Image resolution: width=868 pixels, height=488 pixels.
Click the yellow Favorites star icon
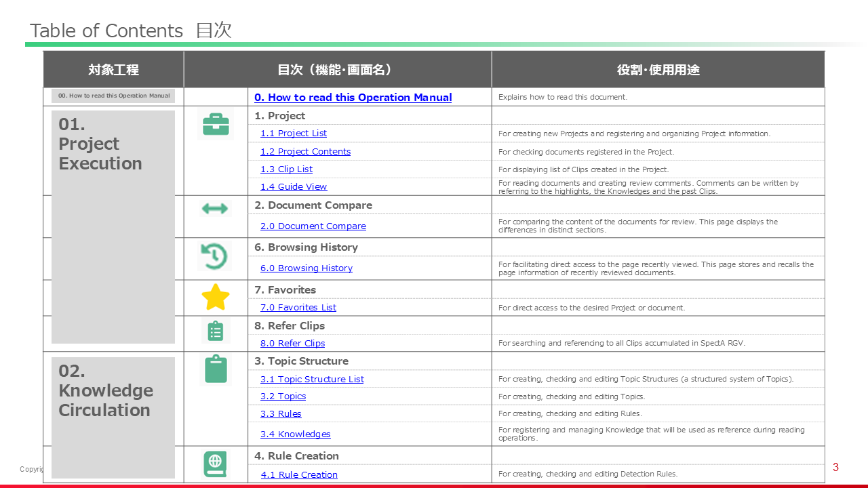(x=216, y=298)
